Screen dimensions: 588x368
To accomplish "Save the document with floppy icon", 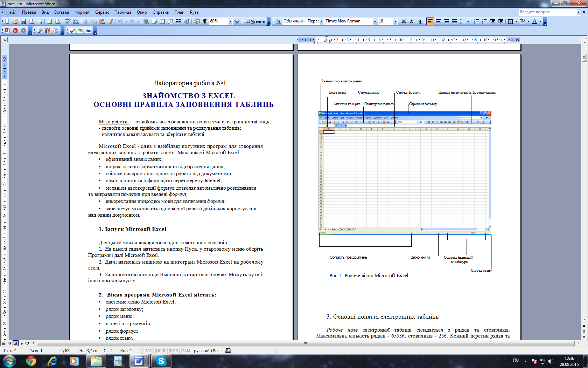I will click(23, 21).
